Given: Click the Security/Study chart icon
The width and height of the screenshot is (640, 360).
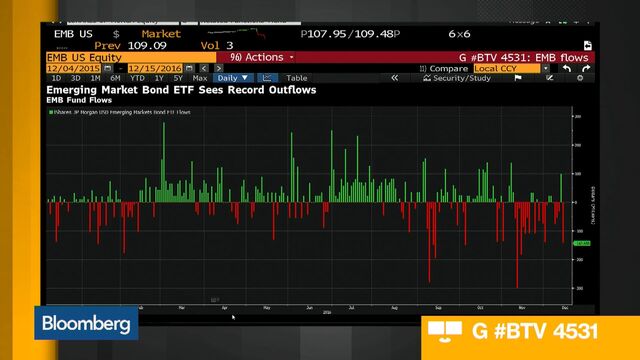Looking at the screenshot, I should click(427, 78).
